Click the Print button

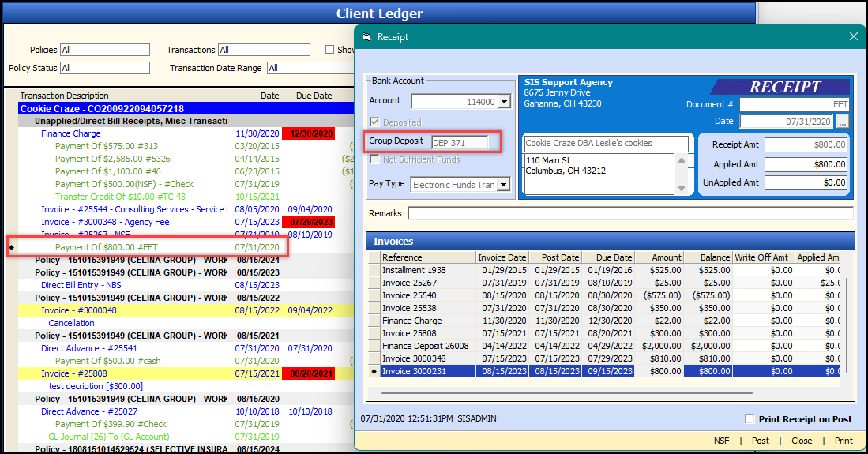pyautogui.click(x=844, y=441)
